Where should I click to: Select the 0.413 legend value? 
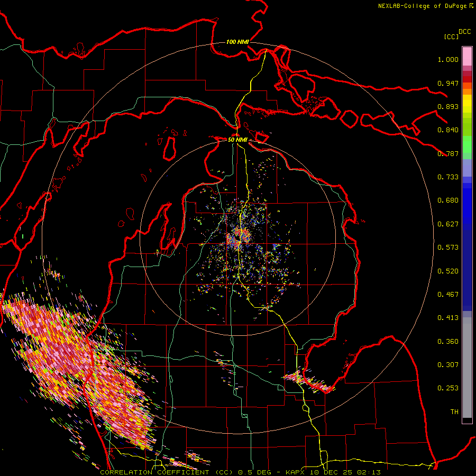448,318
